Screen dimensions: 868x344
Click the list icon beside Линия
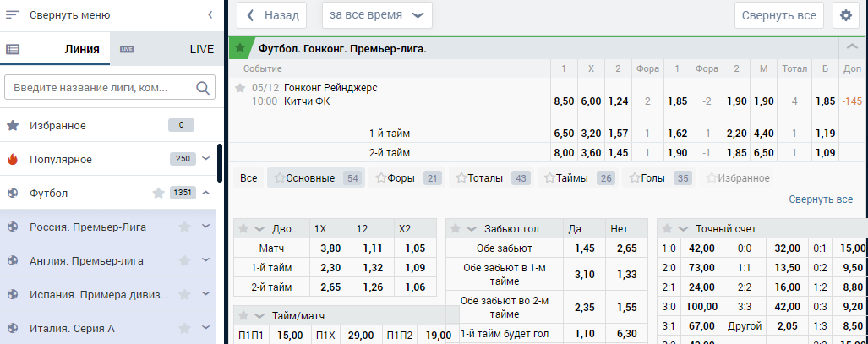pyautogui.click(x=13, y=49)
